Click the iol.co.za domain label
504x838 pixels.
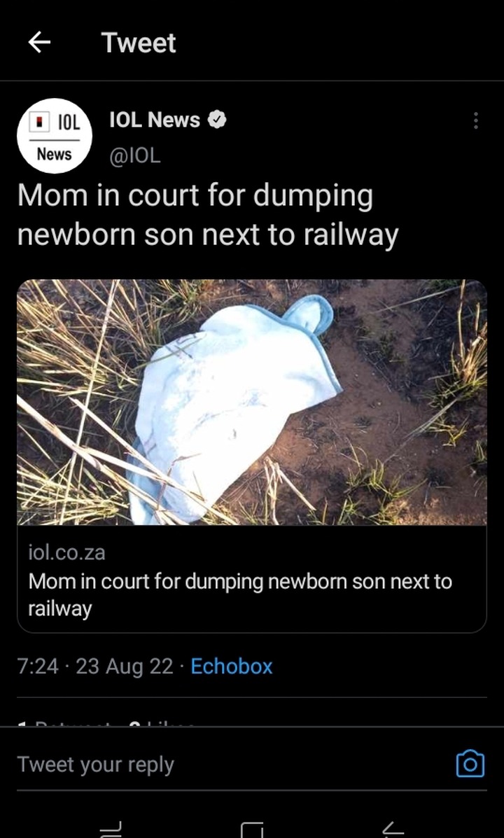click(66, 552)
